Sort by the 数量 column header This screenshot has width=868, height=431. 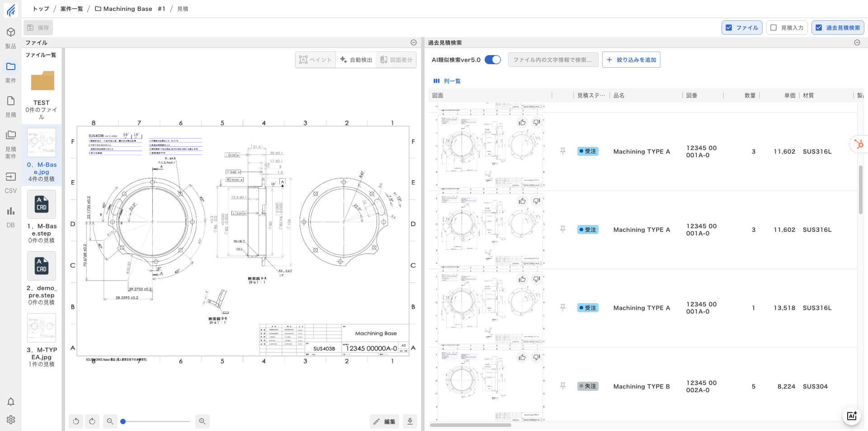pyautogui.click(x=750, y=95)
